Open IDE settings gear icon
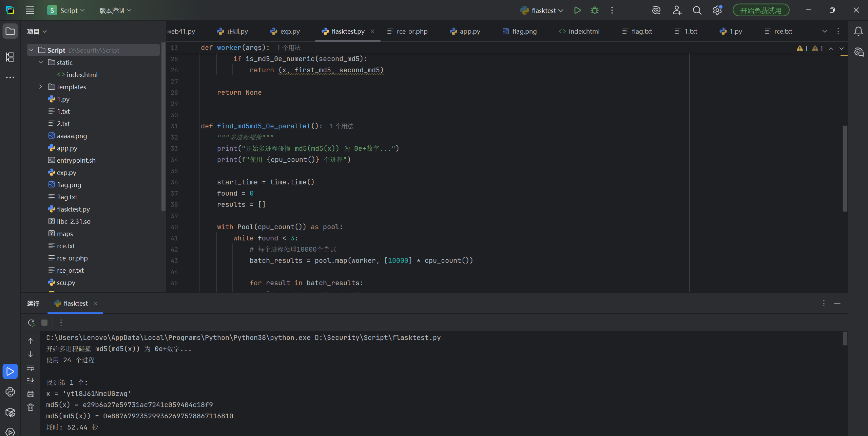This screenshot has height=436, width=868. click(x=717, y=11)
